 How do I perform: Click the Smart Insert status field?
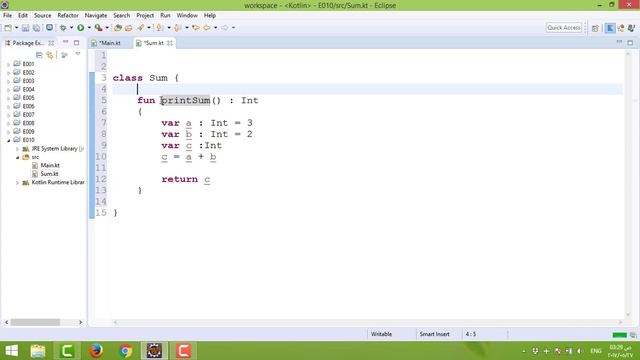coord(434,334)
